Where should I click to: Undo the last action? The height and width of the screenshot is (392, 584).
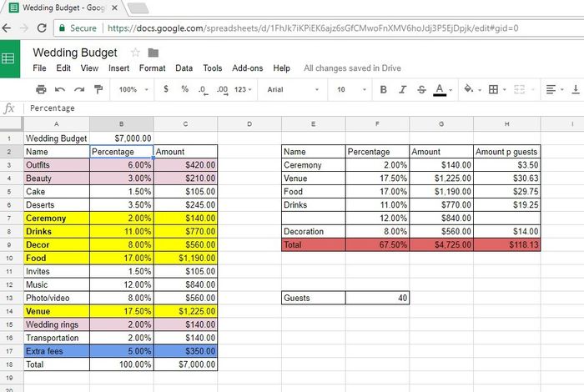[x=60, y=89]
